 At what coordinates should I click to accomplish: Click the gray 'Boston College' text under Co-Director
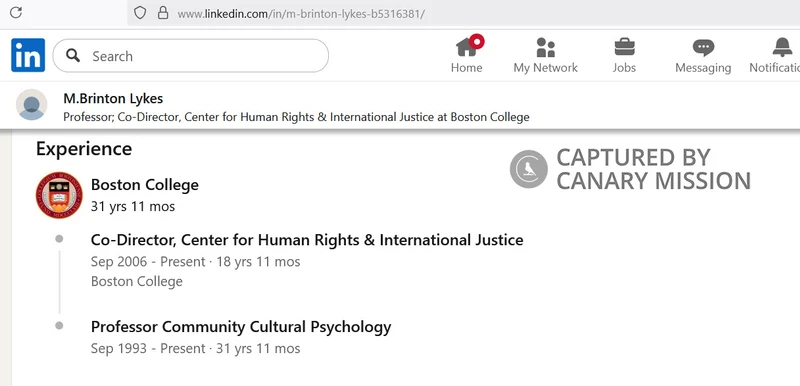coord(137,281)
